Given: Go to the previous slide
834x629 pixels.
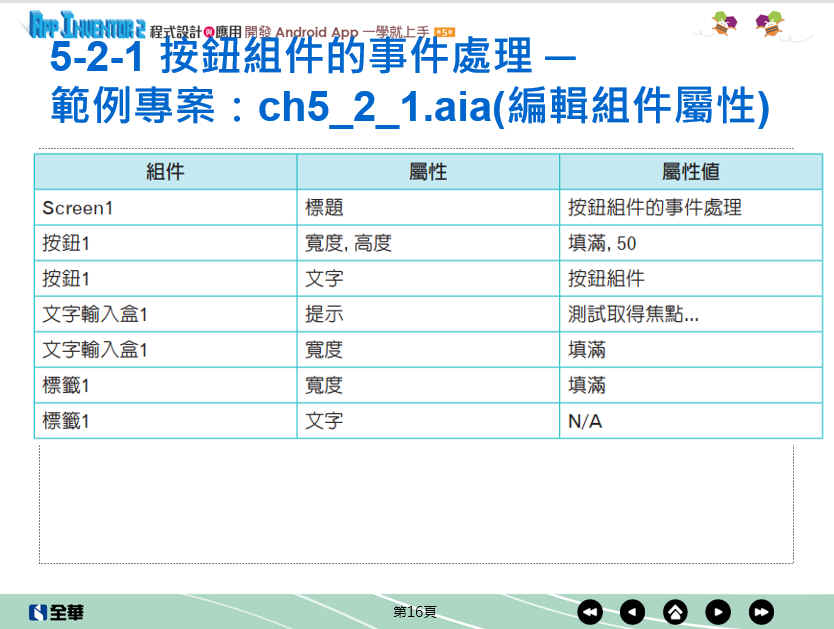Looking at the screenshot, I should click(x=632, y=612).
